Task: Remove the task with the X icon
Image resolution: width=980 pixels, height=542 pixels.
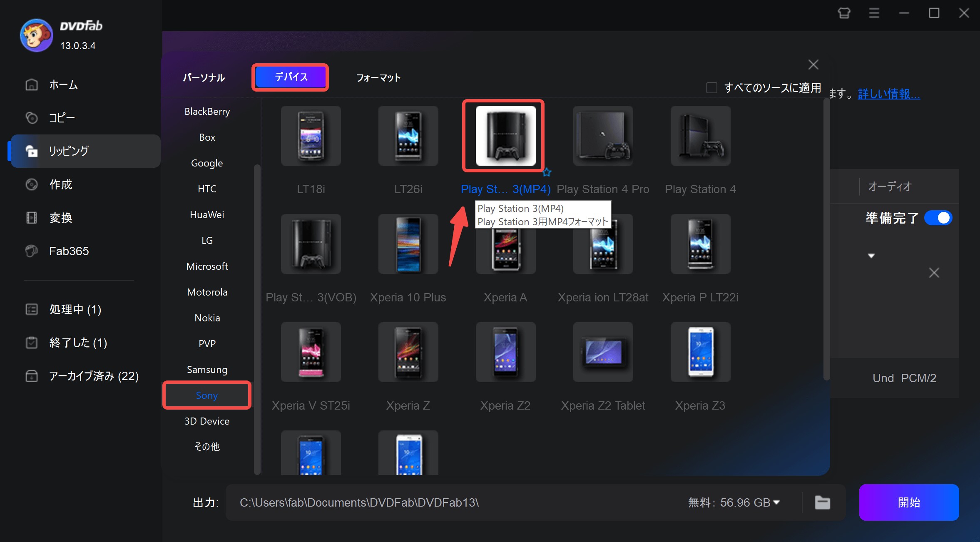Action: (934, 273)
